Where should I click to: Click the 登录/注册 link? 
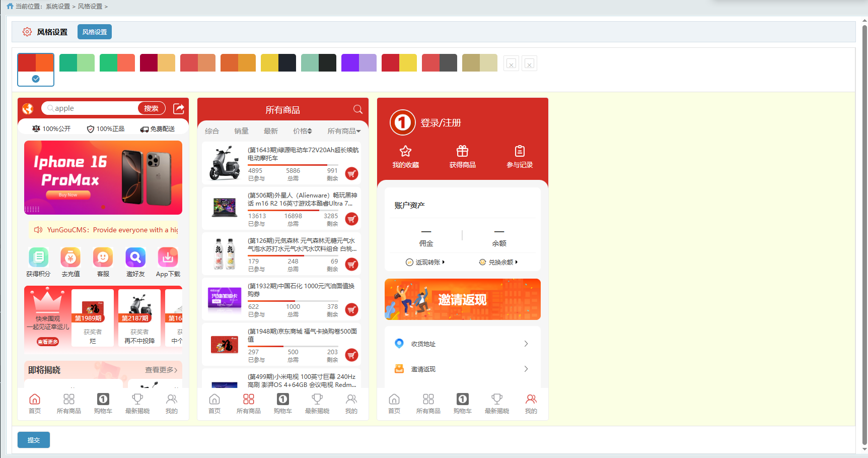point(441,123)
